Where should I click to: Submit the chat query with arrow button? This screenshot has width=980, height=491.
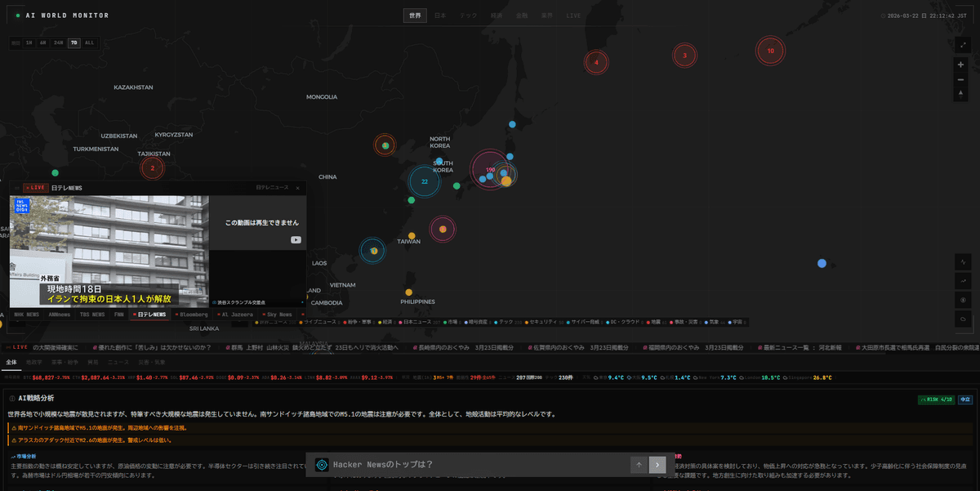(657, 465)
